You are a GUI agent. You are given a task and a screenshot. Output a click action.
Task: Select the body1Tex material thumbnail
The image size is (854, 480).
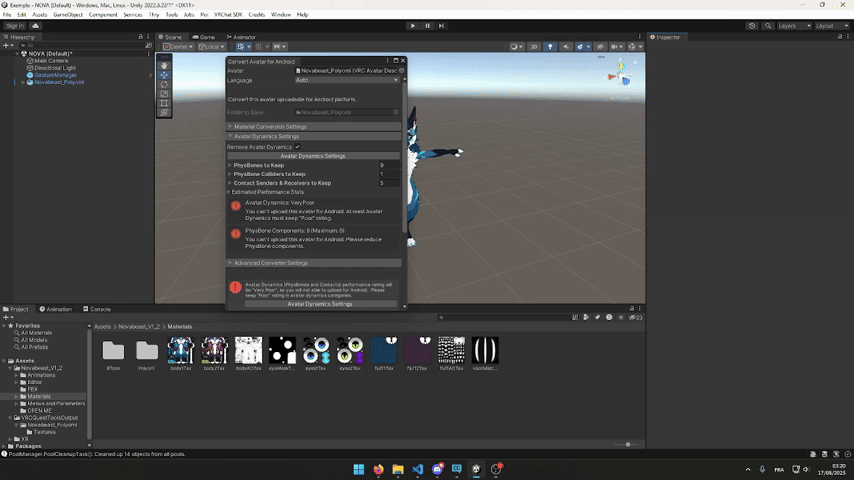180,351
